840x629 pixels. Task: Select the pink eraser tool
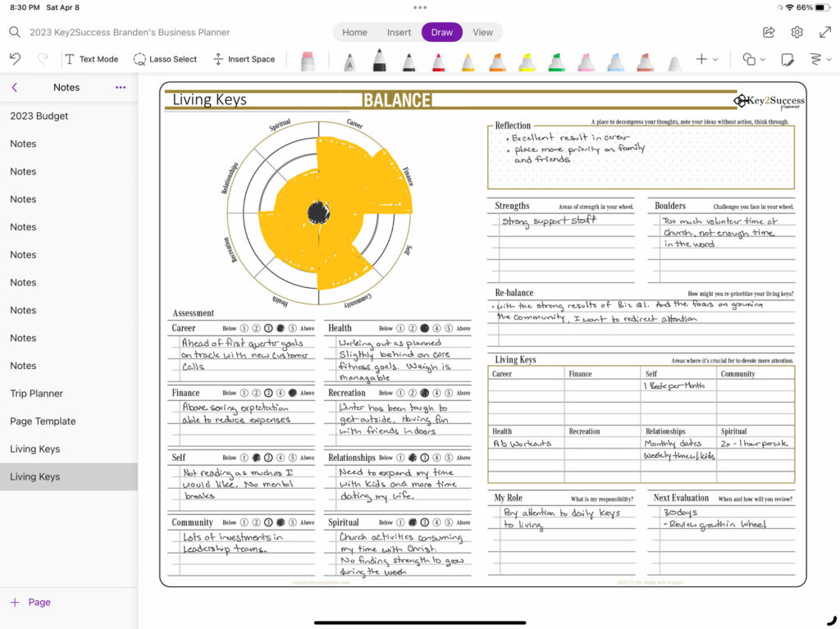[308, 61]
